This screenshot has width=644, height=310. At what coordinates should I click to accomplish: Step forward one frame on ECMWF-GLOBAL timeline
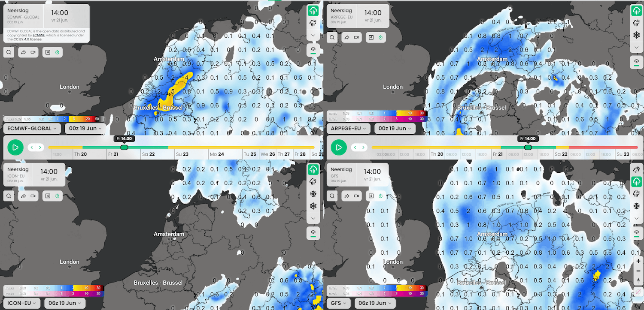click(40, 147)
